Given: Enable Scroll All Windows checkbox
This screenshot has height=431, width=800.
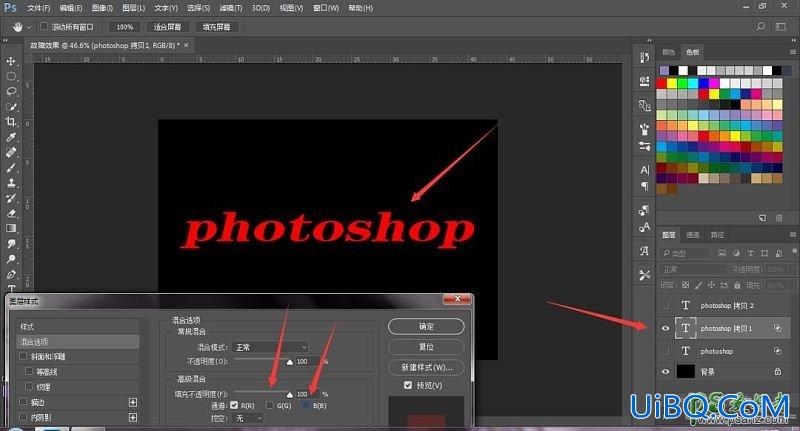Looking at the screenshot, I should [x=44, y=27].
